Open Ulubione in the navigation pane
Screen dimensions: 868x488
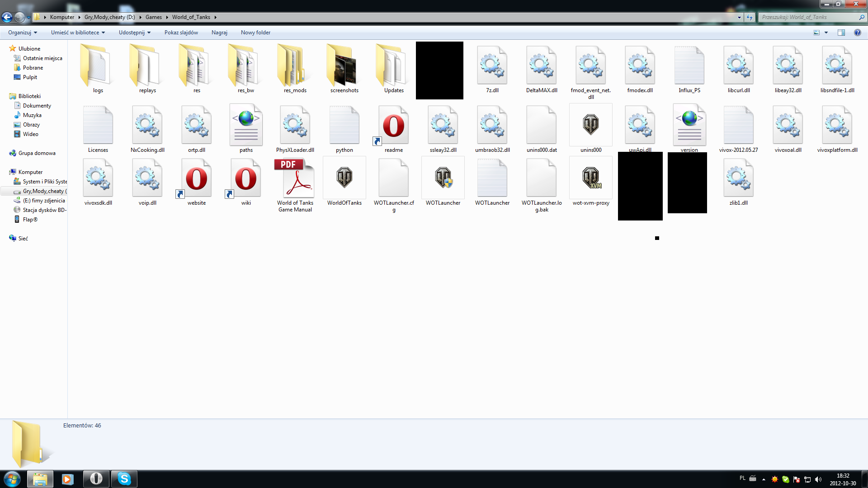tap(29, 49)
